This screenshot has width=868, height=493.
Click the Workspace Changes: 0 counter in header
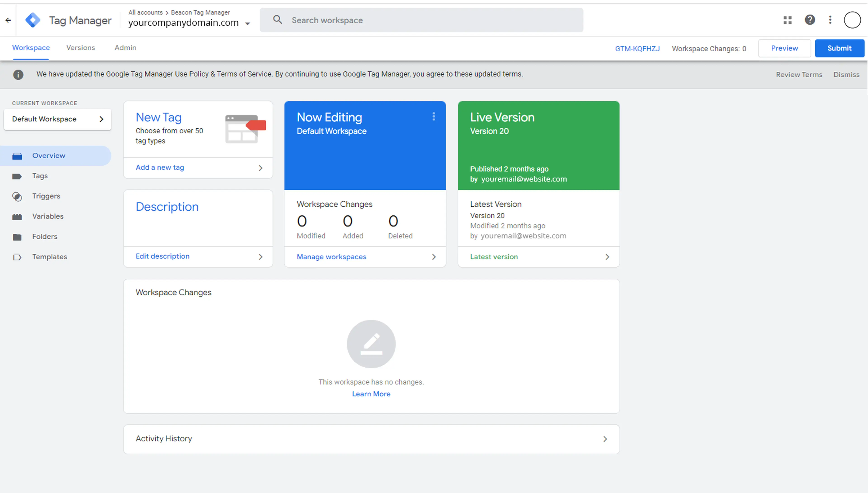(709, 49)
